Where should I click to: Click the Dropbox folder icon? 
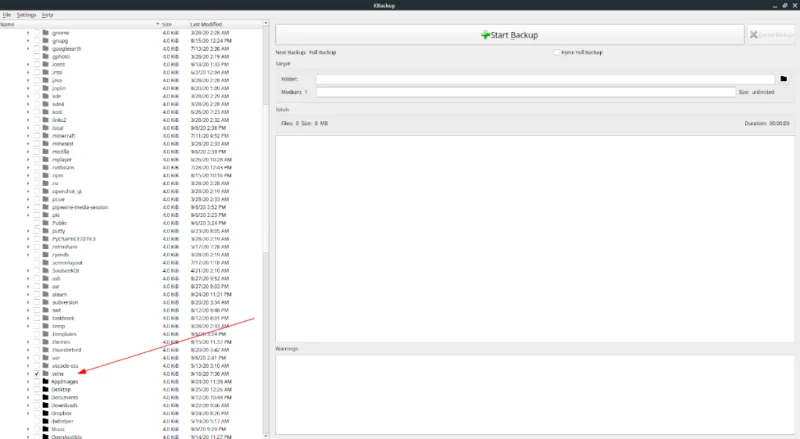coord(45,413)
